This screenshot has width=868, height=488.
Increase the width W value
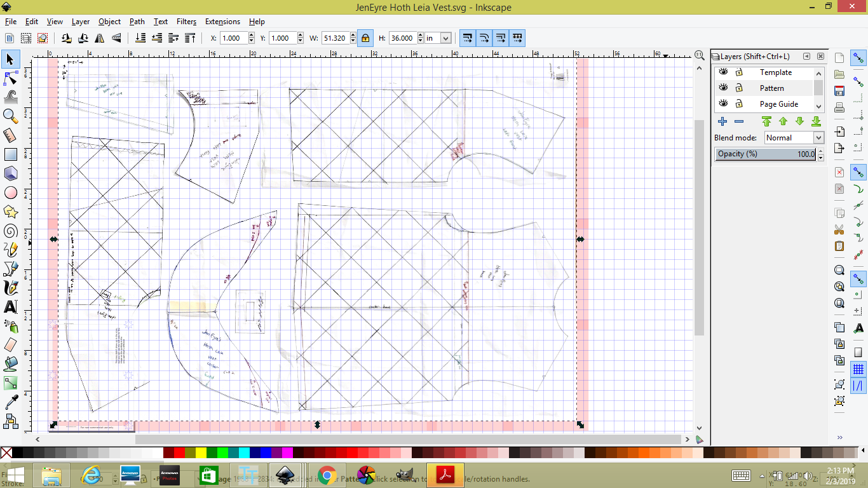(352, 36)
